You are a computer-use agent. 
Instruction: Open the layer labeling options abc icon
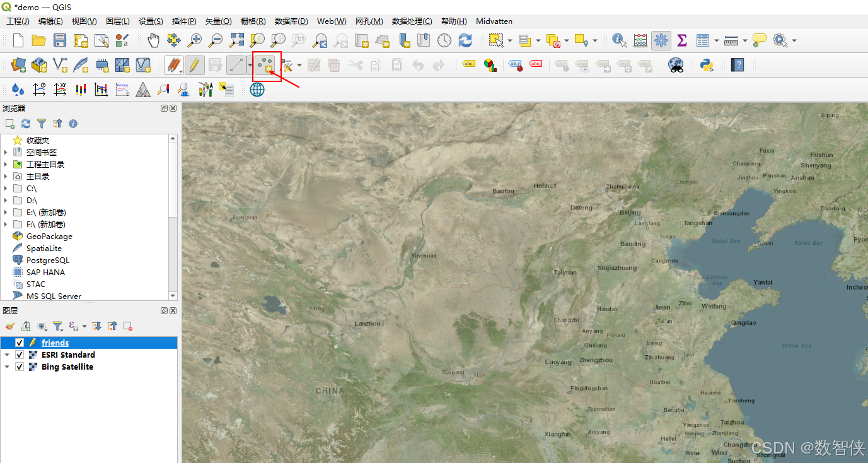[x=468, y=64]
